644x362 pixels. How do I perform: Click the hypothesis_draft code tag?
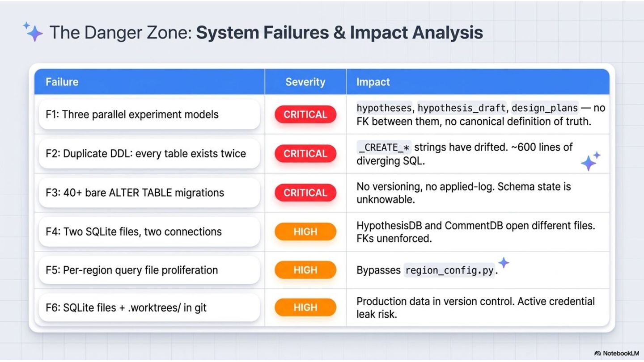[462, 108]
